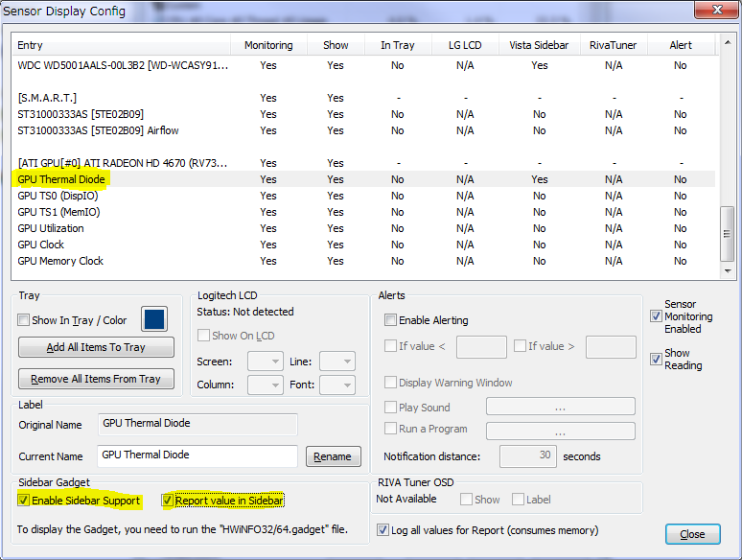Select the GPU Memory Clock entry
The height and width of the screenshot is (560, 742).
coord(60,261)
